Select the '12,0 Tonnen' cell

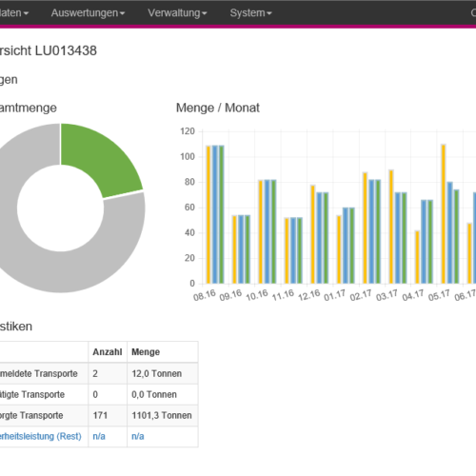tap(163, 373)
